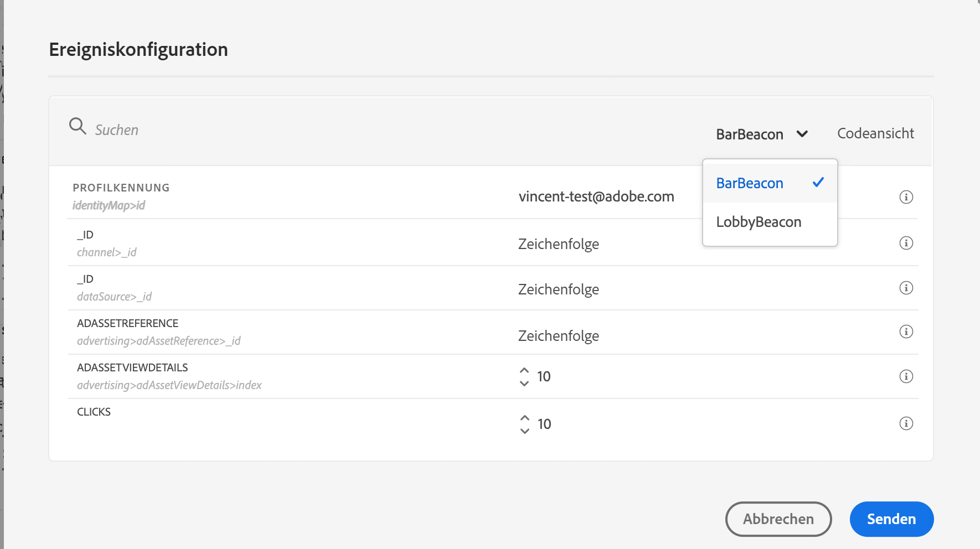Click info icon for CLICKS row
This screenshot has height=549, width=980.
click(x=906, y=423)
